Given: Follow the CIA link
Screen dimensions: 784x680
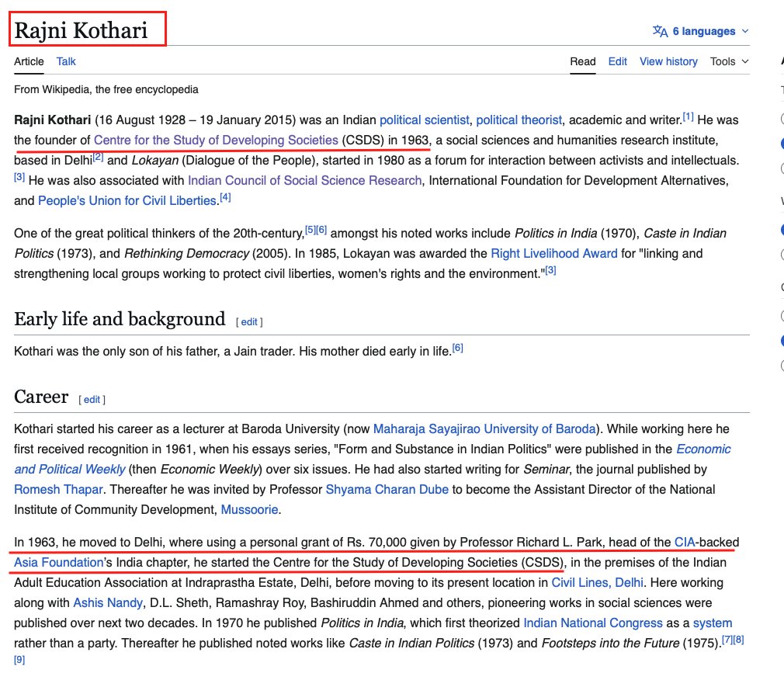Looking at the screenshot, I should 685,543.
